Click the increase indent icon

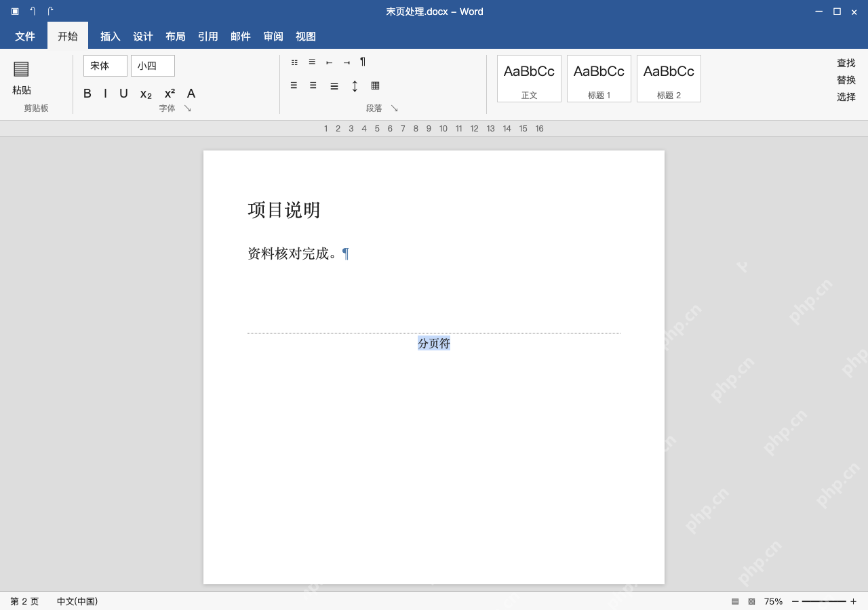(x=347, y=62)
